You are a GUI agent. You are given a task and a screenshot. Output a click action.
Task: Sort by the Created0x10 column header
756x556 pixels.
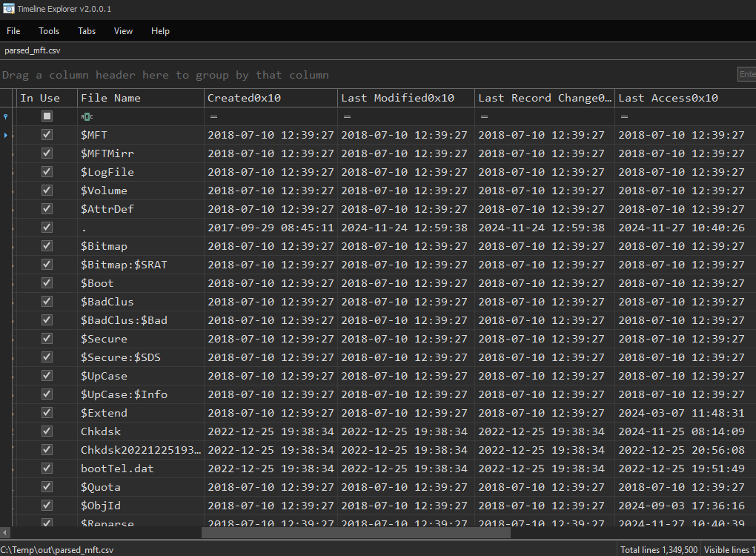pyautogui.click(x=271, y=98)
